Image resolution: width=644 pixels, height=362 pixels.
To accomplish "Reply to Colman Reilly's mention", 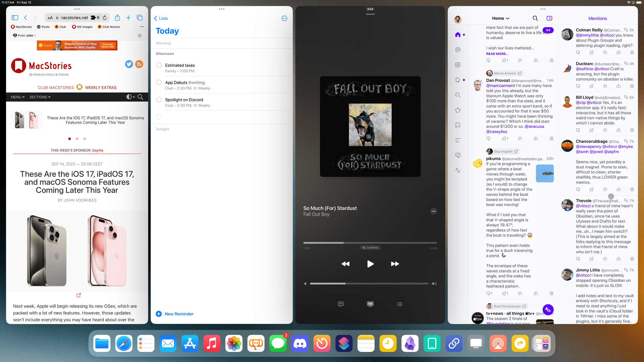I will [x=578, y=52].
